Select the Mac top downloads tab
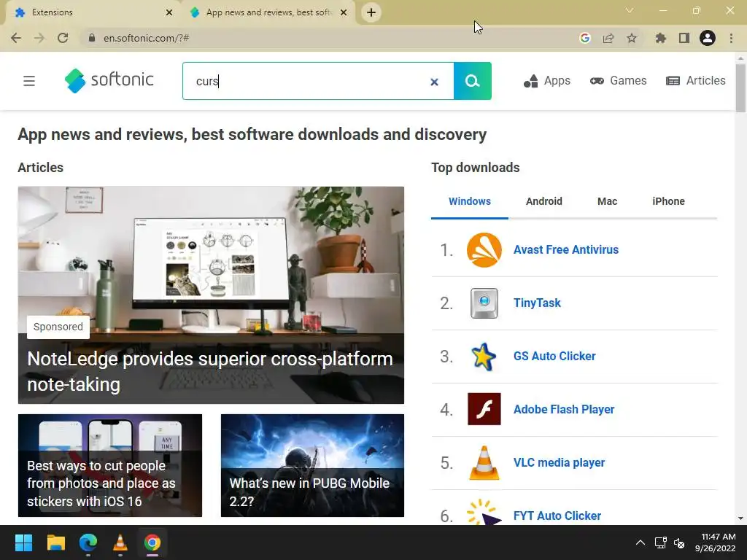Screen dimensions: 747x560 click(x=607, y=201)
